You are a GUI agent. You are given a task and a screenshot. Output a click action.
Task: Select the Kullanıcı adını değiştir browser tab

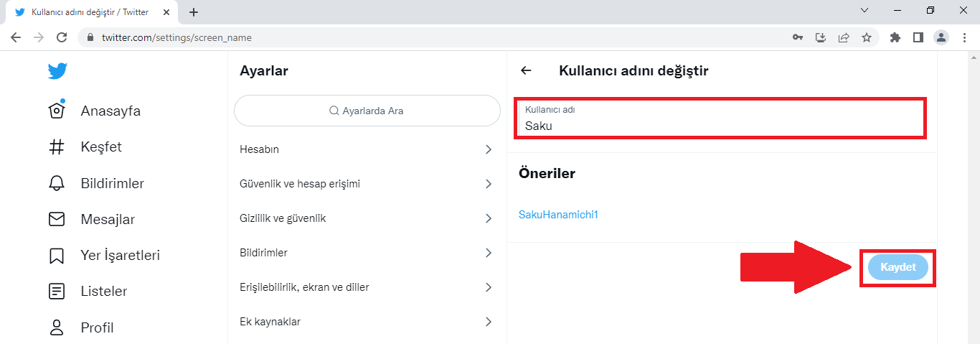click(x=90, y=12)
